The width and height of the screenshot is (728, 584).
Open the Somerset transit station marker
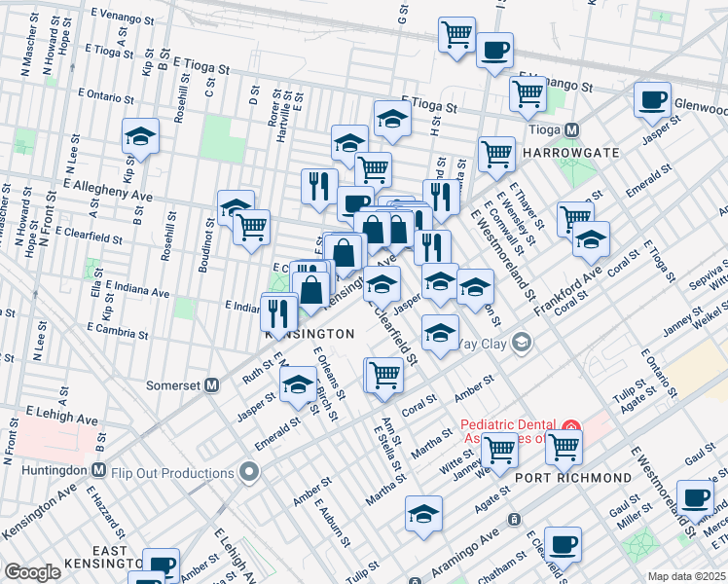coord(210,384)
